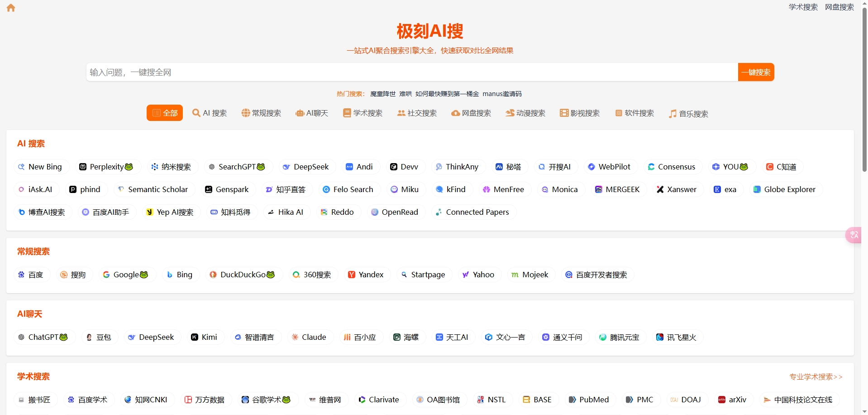
Task: Switch to 音乐搜索 category tab
Action: pos(688,113)
